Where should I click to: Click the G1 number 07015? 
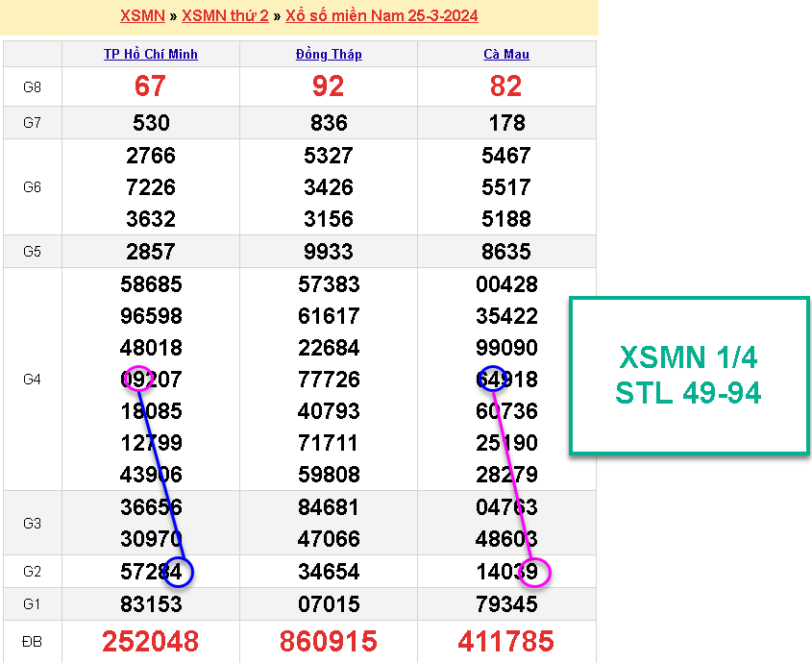329,604
